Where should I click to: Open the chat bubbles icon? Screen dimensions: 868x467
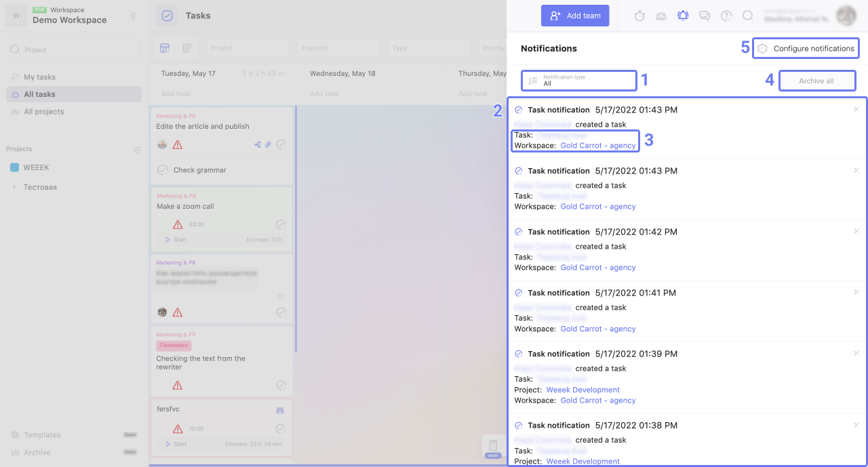pyautogui.click(x=705, y=16)
